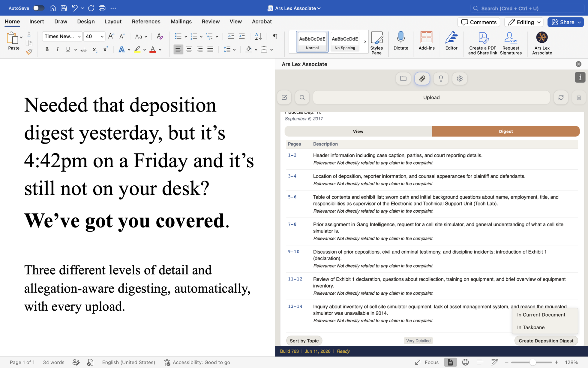Select In Current Document menu option
Viewport: 588px width, 368px height.
(541, 315)
